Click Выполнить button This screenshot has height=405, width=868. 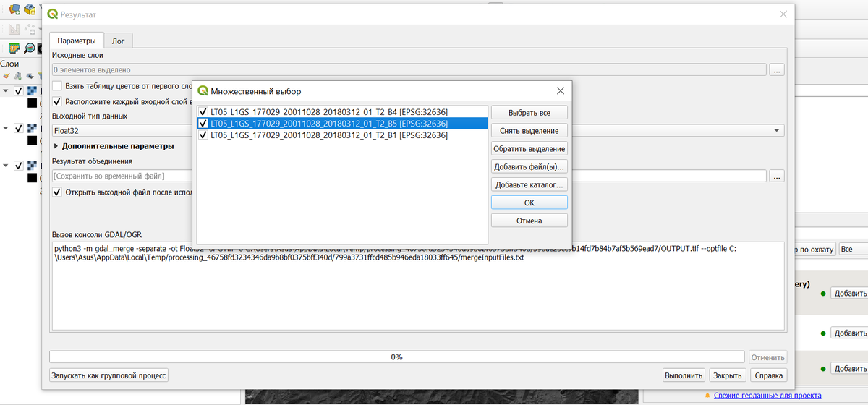[684, 375]
